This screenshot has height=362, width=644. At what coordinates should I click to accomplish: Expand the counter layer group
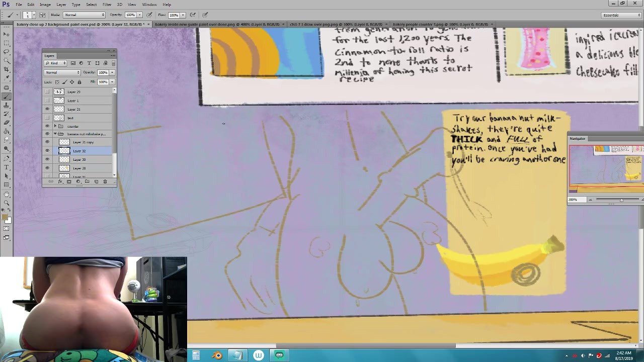tap(55, 126)
